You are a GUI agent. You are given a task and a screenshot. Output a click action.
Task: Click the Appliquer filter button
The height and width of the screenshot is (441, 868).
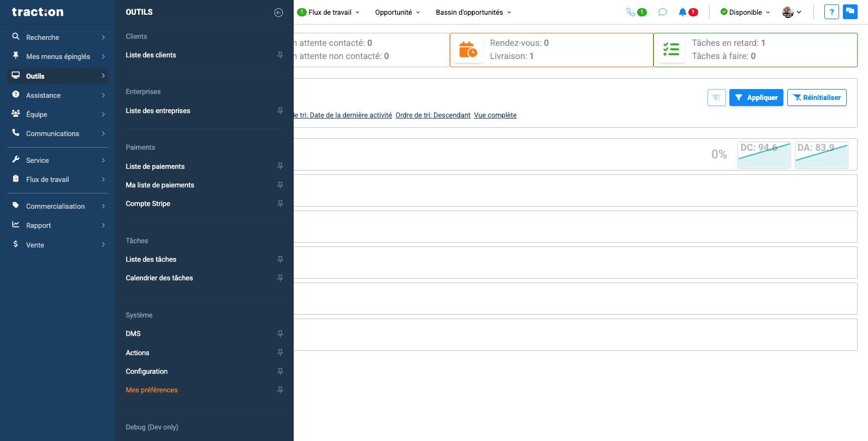click(756, 97)
